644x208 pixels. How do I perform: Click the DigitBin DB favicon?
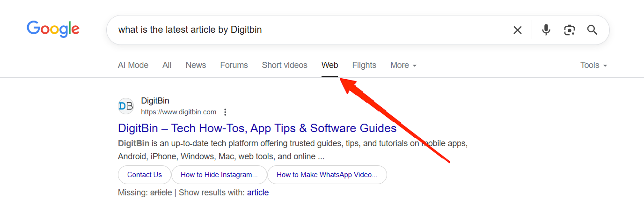click(x=126, y=106)
